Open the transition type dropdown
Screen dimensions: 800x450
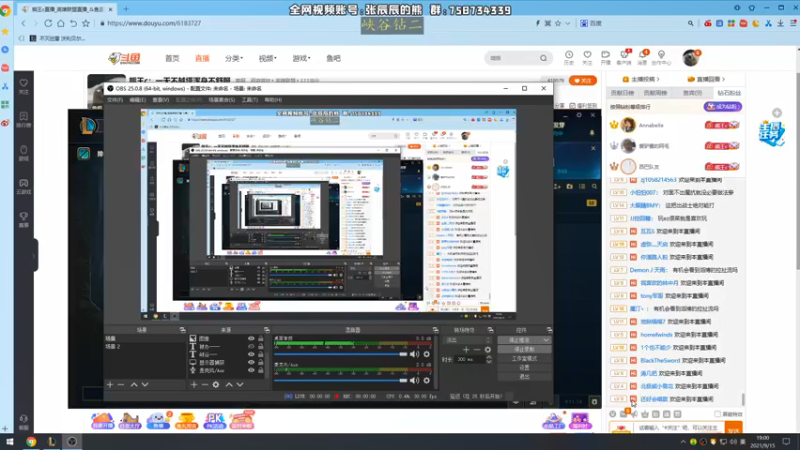coord(468,340)
